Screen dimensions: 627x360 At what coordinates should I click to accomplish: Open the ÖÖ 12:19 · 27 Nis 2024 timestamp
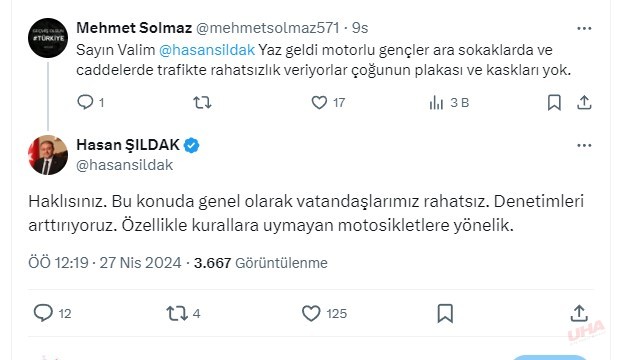105,263
